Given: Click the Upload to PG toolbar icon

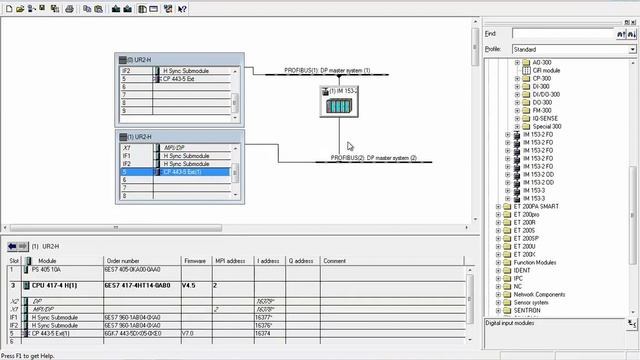Looking at the screenshot, I should click(127, 9).
